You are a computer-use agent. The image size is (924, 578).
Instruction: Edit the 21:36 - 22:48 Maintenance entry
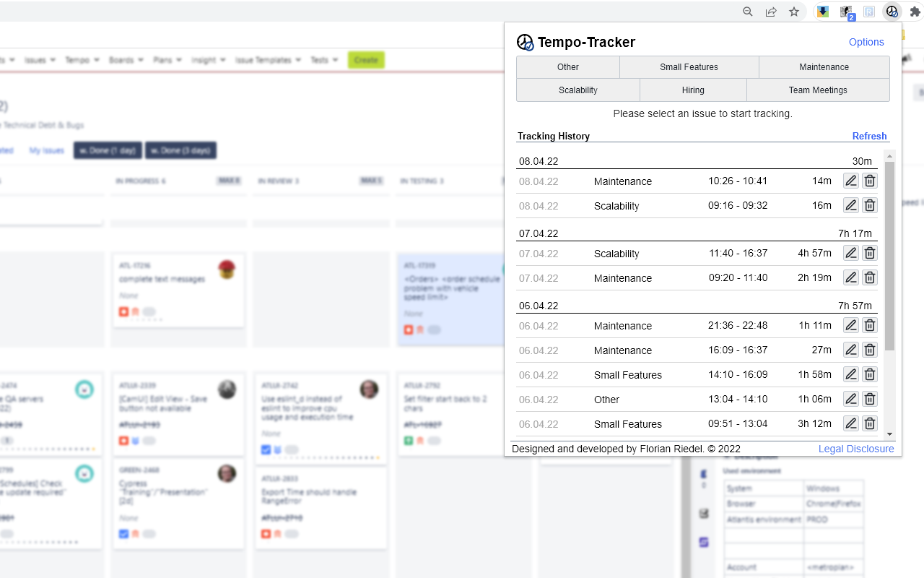click(851, 326)
